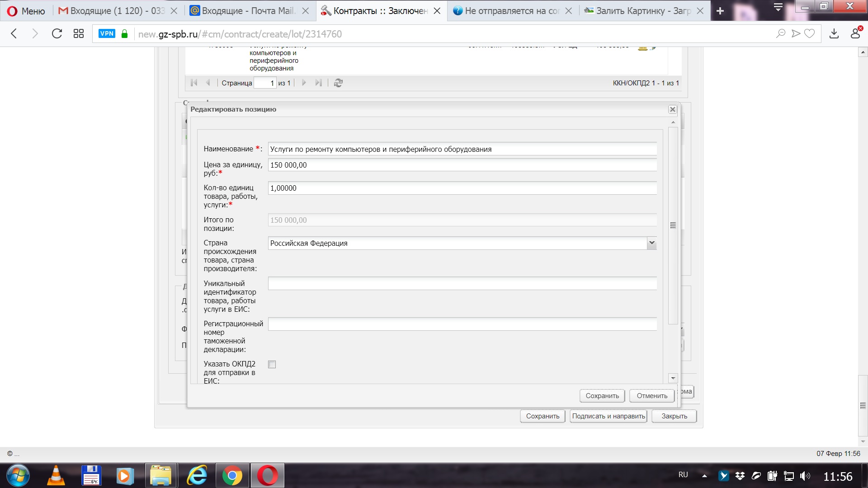The height and width of the screenshot is (488, 868).
Task: Go to next grid page arrow
Action: point(304,83)
